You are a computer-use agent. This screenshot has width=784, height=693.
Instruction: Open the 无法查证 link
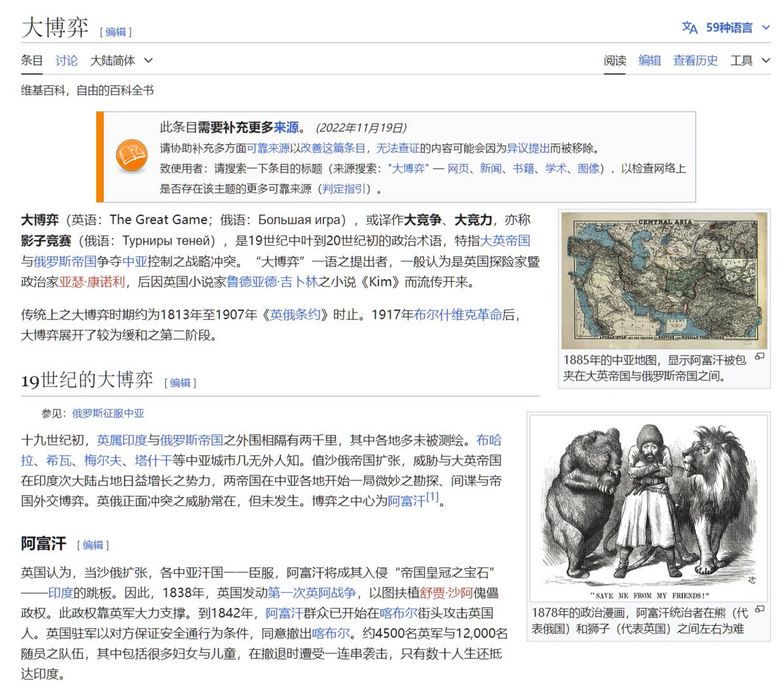coord(398,148)
